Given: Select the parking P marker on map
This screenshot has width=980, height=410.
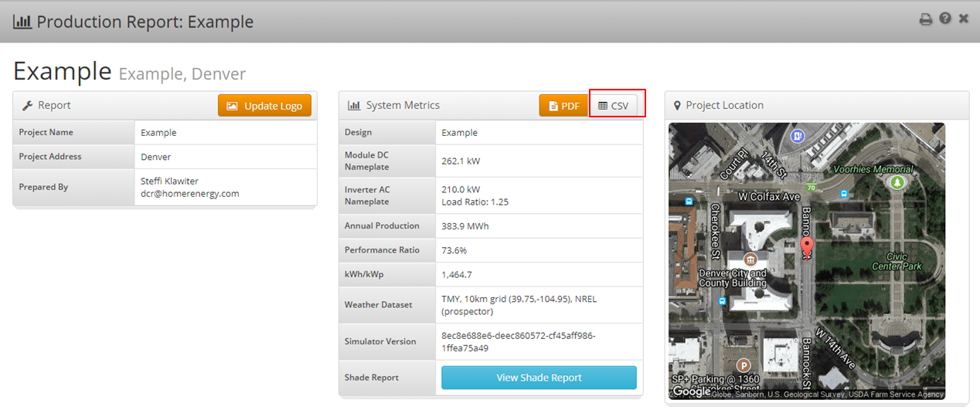Looking at the screenshot, I should click(744, 365).
